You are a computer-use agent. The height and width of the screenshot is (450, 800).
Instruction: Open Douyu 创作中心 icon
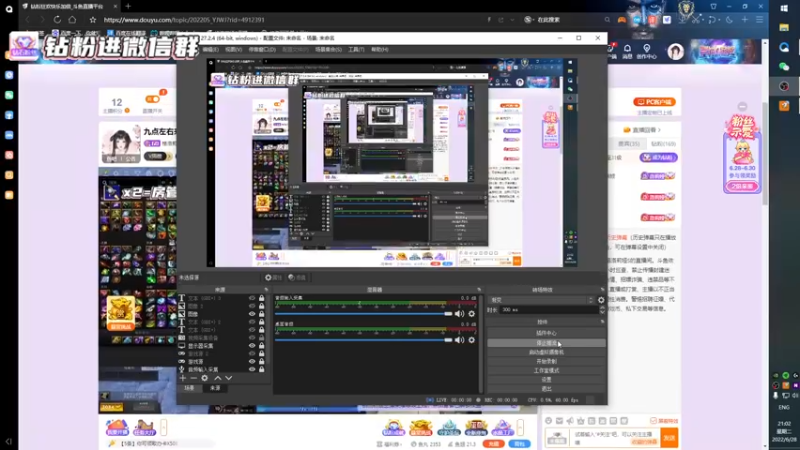pos(646,51)
